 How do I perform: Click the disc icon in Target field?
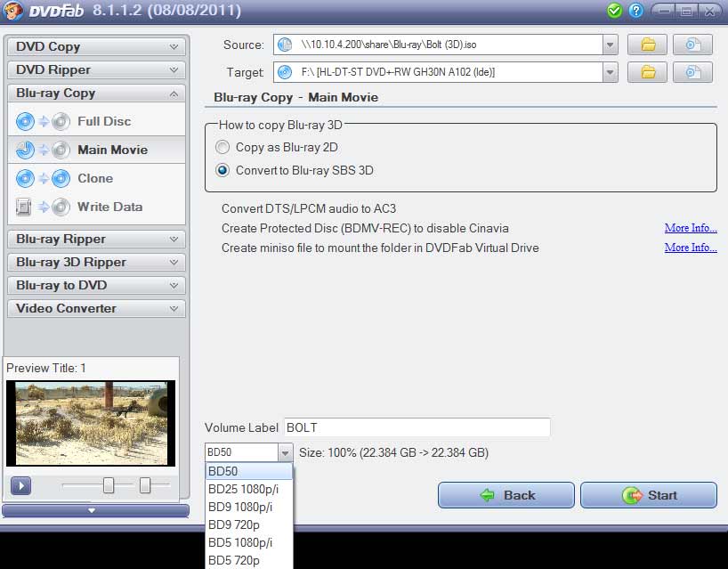285,72
